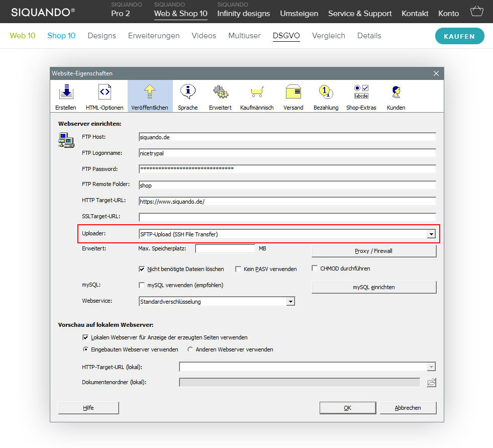Browse for local Dokumentenordner folder

point(431,383)
